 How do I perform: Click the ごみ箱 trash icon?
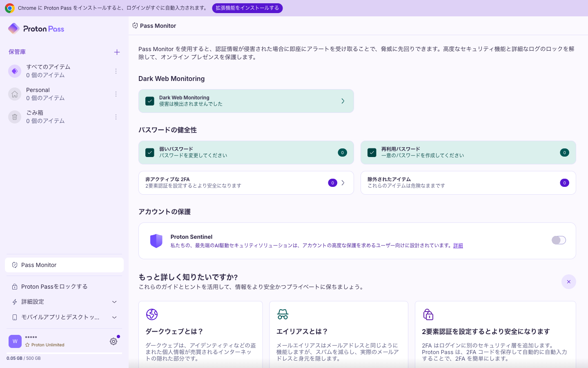tap(15, 117)
